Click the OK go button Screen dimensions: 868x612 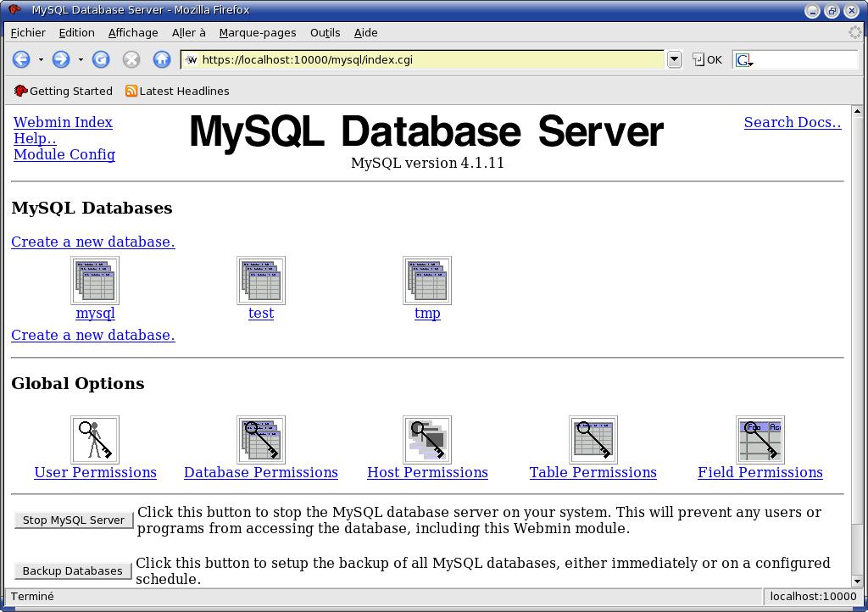click(708, 60)
